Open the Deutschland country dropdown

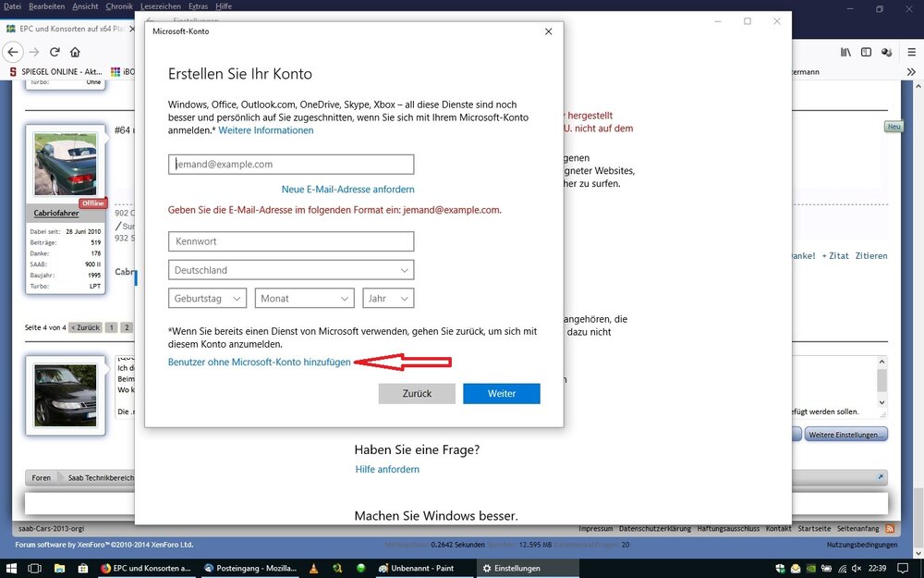(x=291, y=270)
